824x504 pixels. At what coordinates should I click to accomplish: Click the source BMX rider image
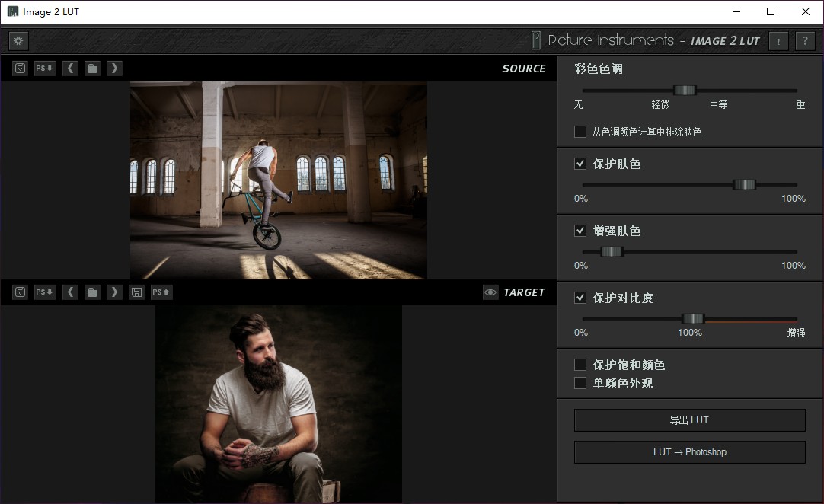pos(279,180)
